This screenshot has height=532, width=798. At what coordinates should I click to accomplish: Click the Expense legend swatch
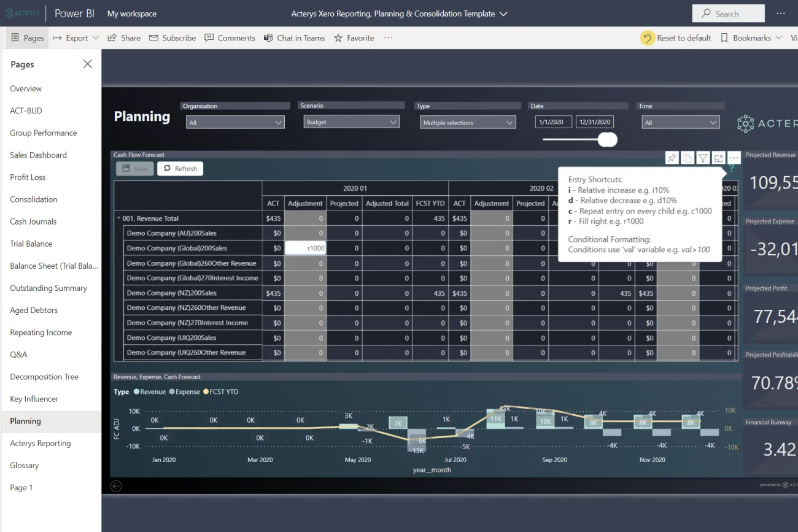(x=172, y=391)
